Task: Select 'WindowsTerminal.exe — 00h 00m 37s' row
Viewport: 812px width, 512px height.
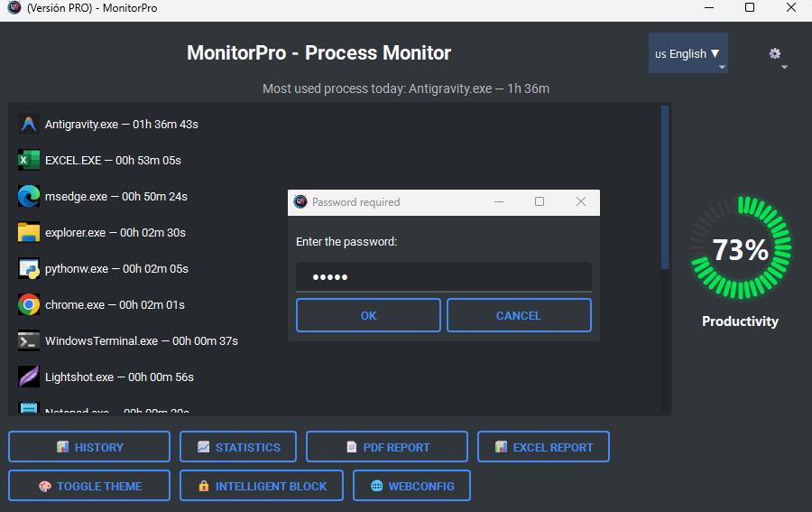Action: pos(337,340)
